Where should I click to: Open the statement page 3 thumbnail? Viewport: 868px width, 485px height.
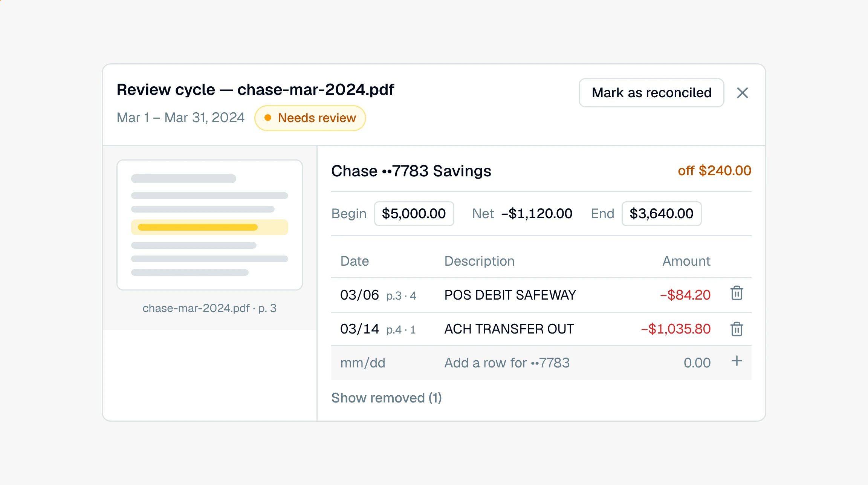209,225
